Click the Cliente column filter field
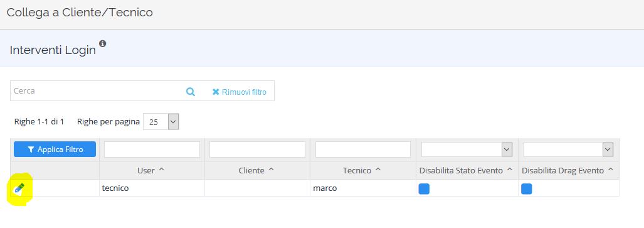This screenshot has height=228, width=644. coord(257,149)
